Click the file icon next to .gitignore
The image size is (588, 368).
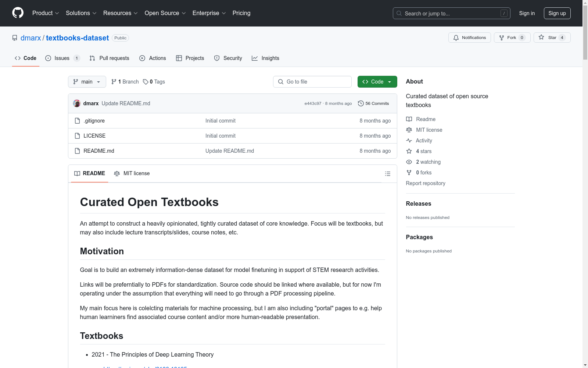[77, 121]
